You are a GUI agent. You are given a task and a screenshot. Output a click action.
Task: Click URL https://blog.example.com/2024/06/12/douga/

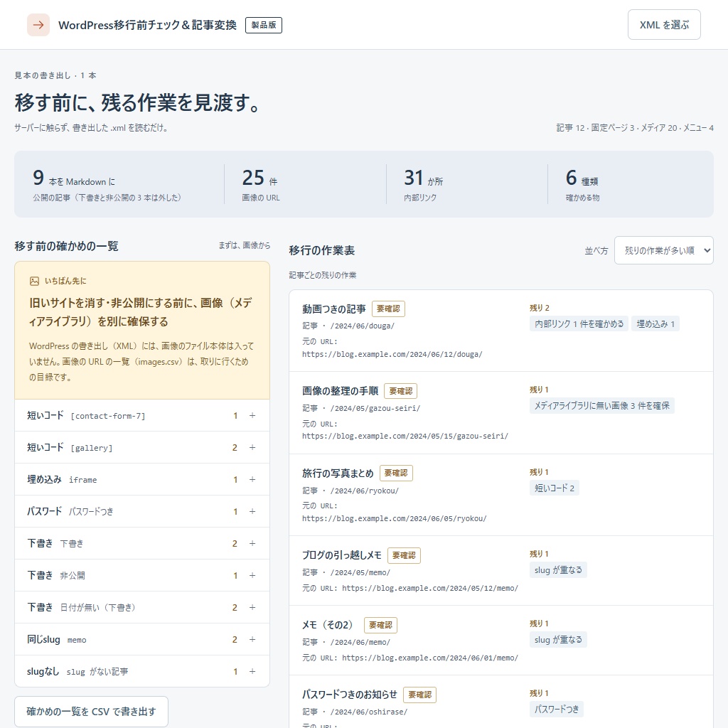coord(392,354)
